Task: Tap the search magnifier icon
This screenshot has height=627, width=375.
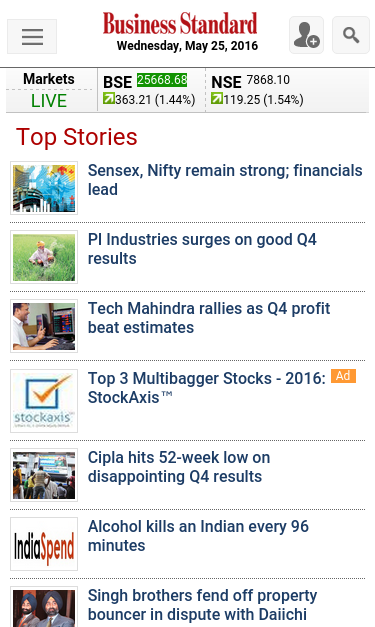Action: coord(351,35)
